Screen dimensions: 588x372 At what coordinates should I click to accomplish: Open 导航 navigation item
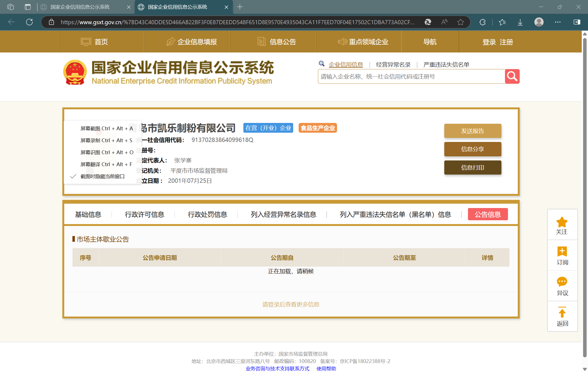coord(430,42)
